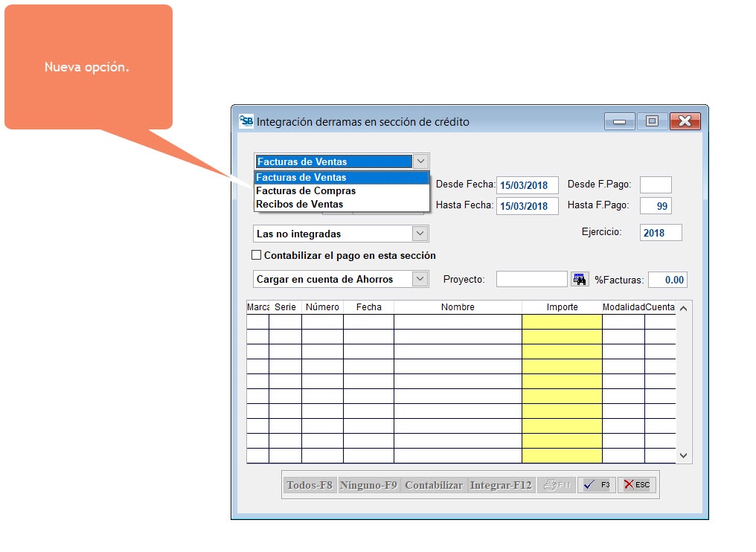Pick the highlighted Facturas de Ventas list entry
This screenshot has width=756, height=552.
tap(301, 177)
